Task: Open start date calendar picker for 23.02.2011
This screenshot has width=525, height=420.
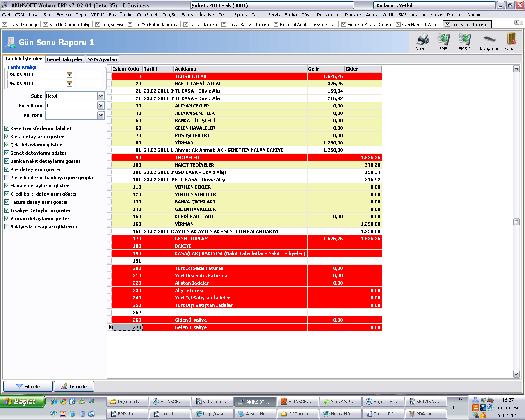Action: [70, 75]
